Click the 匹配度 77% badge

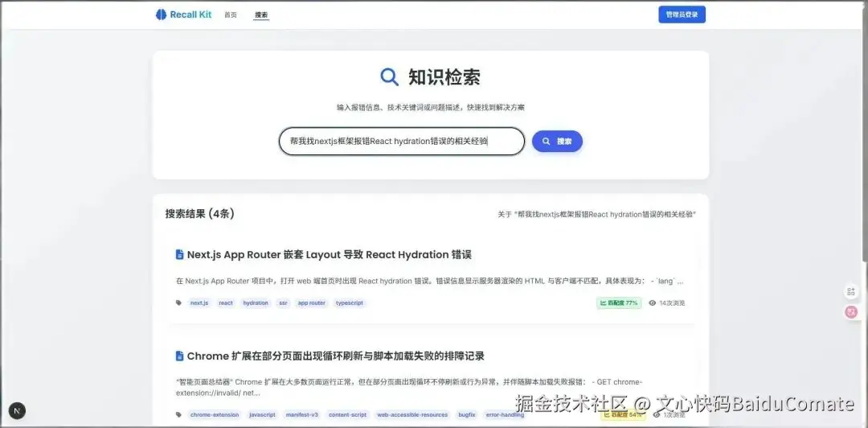tap(619, 302)
